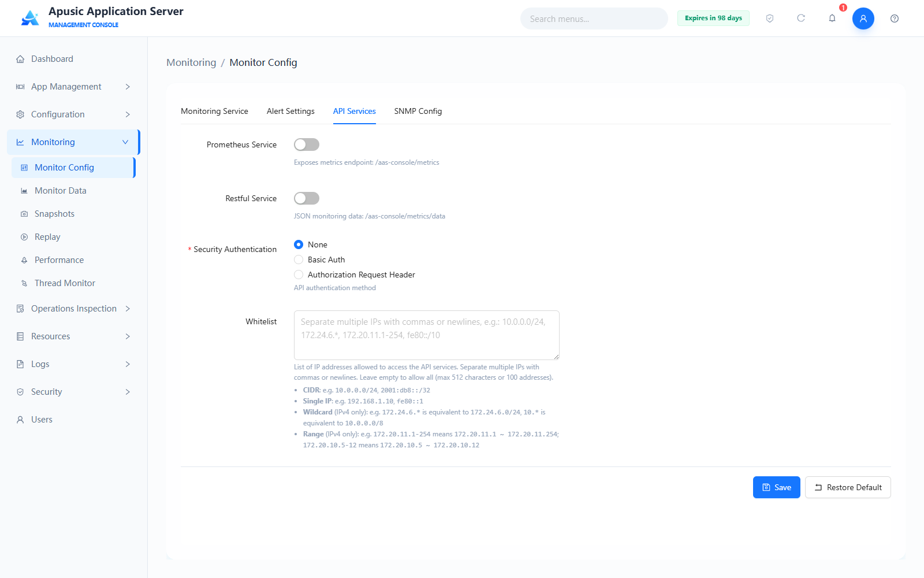This screenshot has height=578, width=924.
Task: Select Monitor Config sidebar item
Action: click(x=74, y=168)
